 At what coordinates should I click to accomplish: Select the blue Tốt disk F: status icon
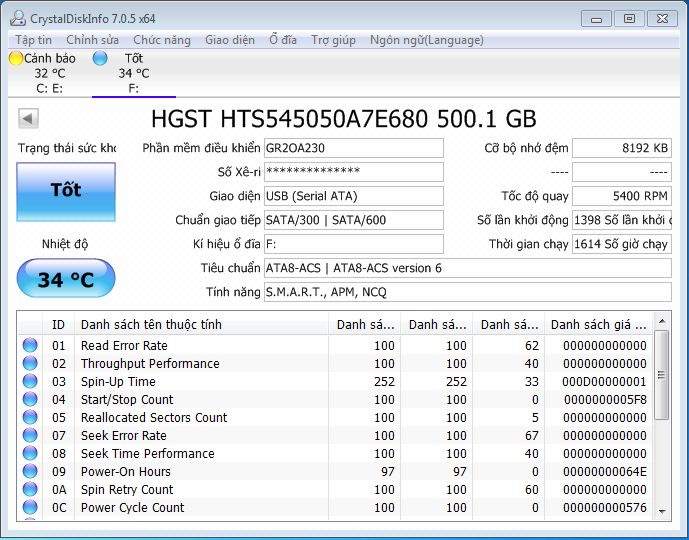click(100, 59)
